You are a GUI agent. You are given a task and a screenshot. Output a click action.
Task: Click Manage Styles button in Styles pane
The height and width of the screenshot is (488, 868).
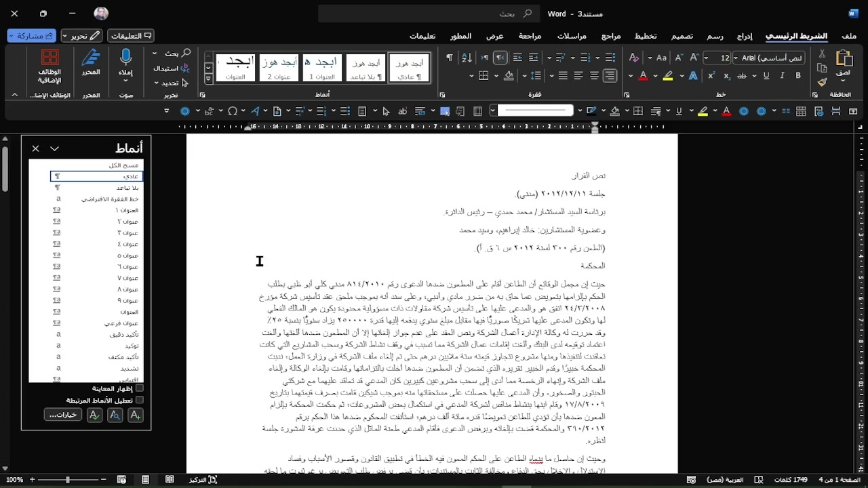(x=94, y=415)
